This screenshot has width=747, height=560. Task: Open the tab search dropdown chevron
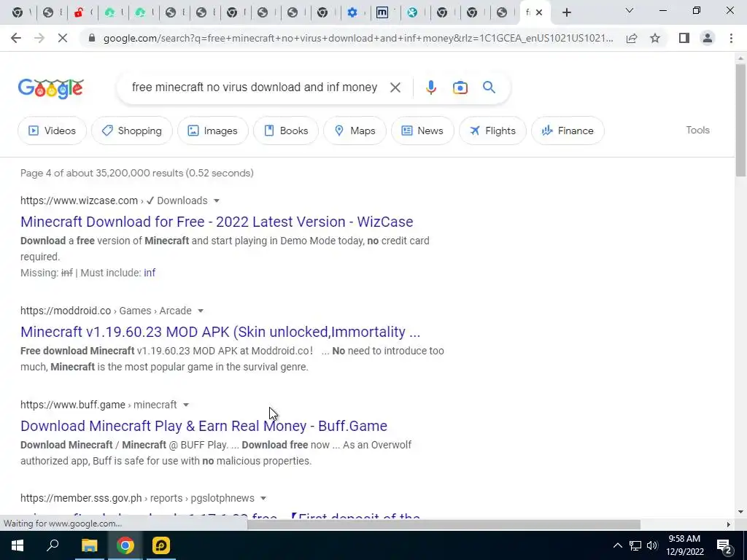pyautogui.click(x=629, y=11)
